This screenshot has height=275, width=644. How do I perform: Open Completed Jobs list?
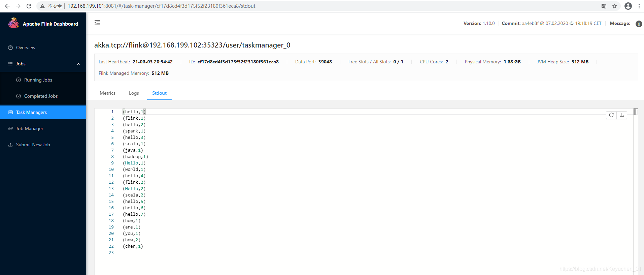tap(43, 96)
